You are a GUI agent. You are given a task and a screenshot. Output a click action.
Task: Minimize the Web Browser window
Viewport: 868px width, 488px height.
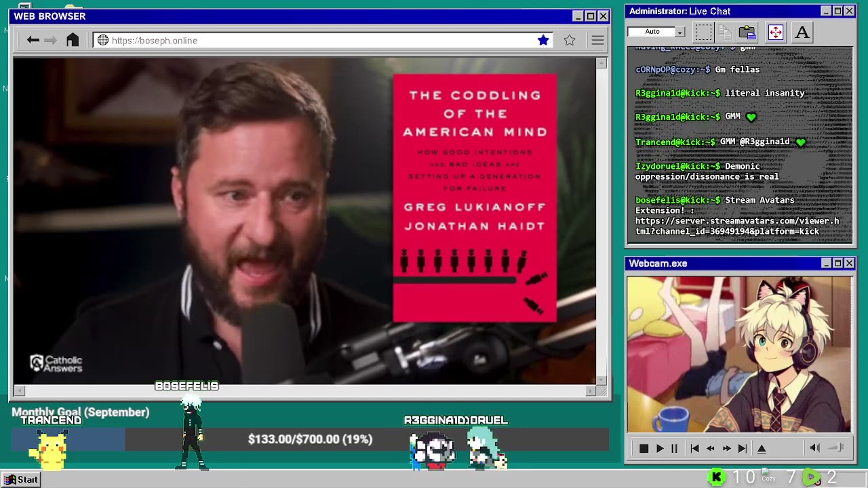click(578, 16)
